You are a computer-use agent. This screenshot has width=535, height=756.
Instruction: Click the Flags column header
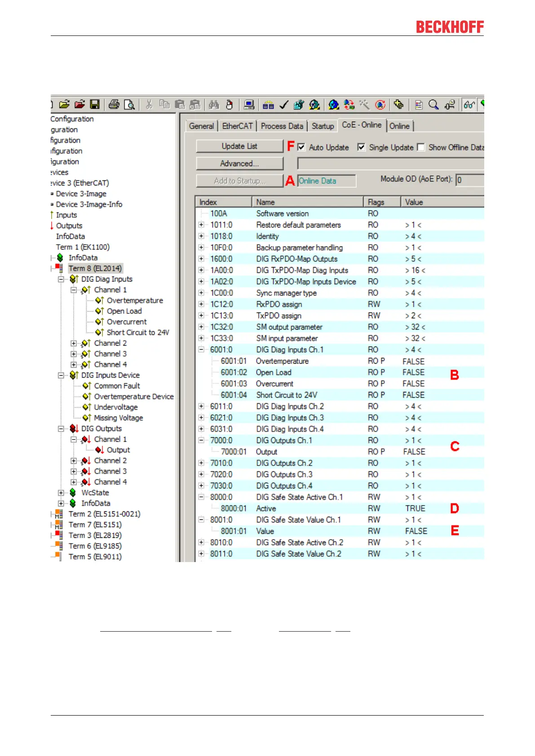tap(382, 202)
